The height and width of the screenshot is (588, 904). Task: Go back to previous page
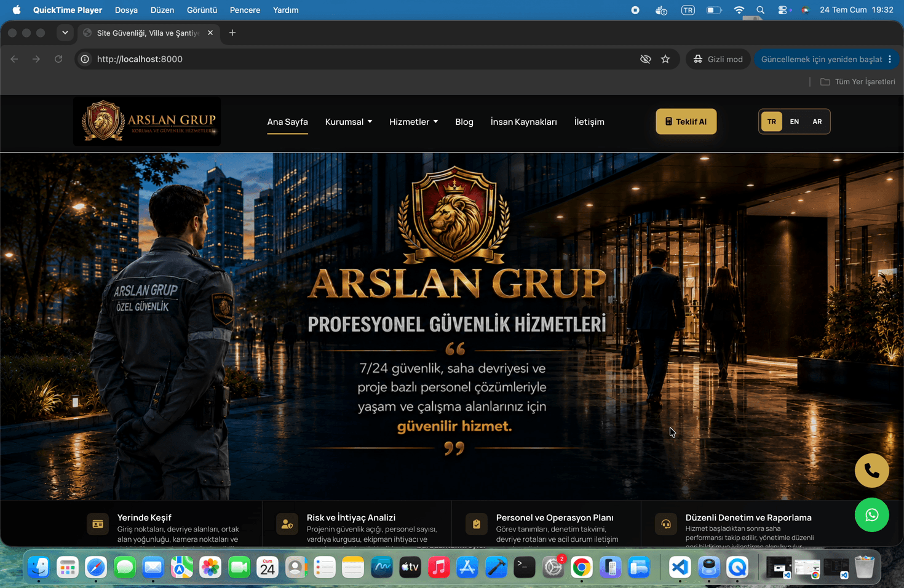(14, 59)
